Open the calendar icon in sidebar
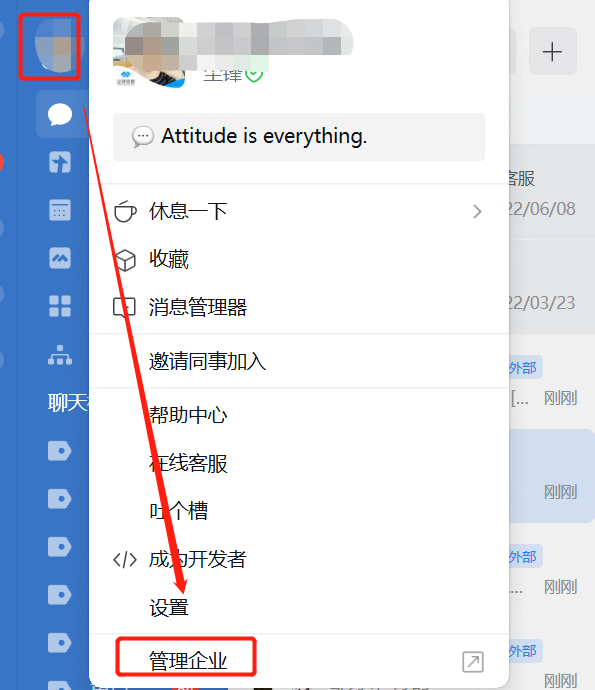Viewport: 595px width, 690px height. 60,210
